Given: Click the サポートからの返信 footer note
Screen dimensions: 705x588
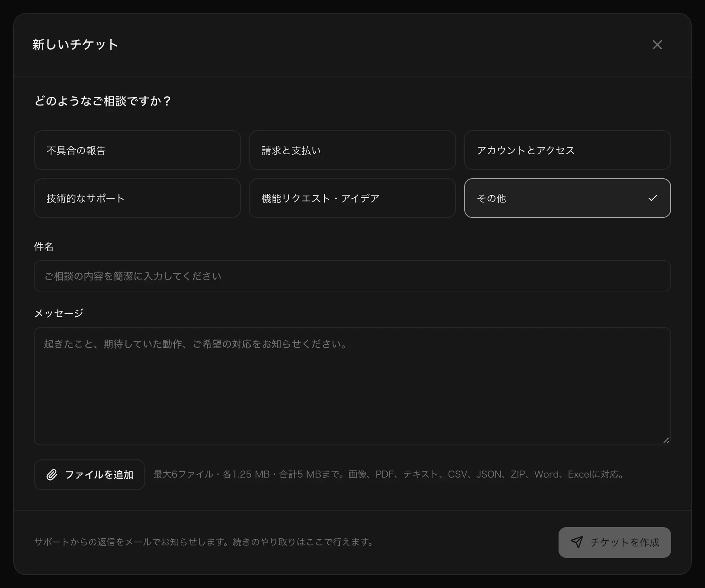Looking at the screenshot, I should [x=205, y=542].
